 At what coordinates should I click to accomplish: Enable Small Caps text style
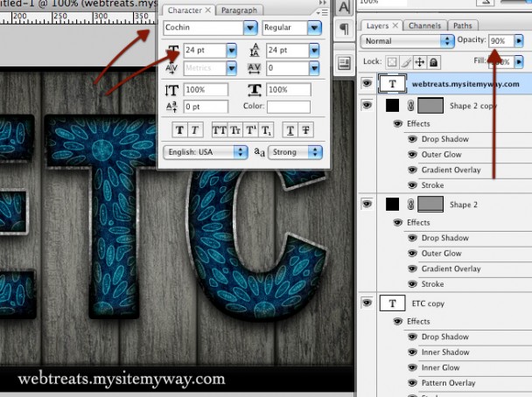(x=234, y=130)
